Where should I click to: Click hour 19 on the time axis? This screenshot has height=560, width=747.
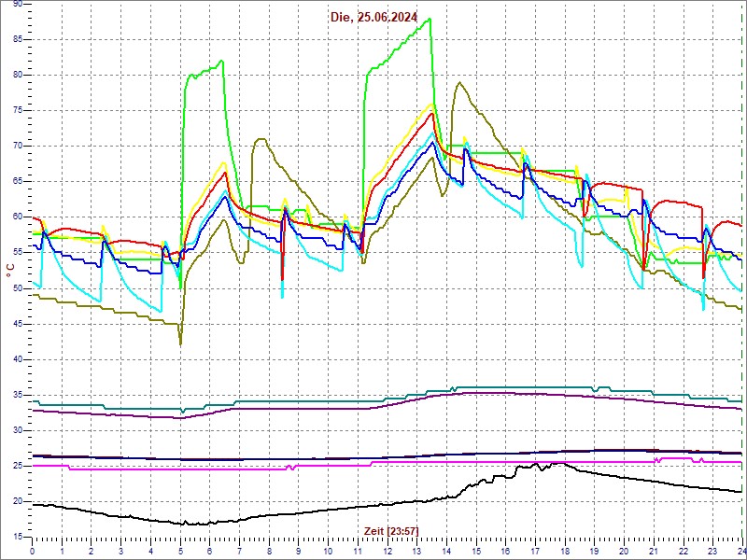click(595, 552)
